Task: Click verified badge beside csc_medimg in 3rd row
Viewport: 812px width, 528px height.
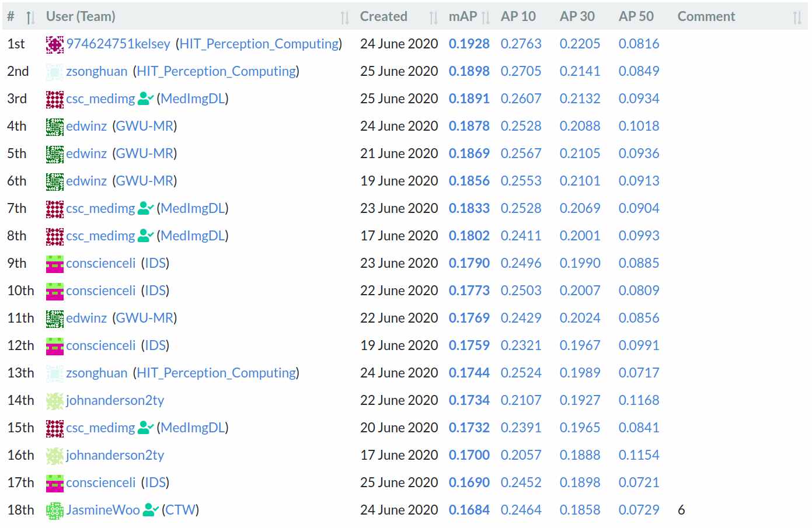Action: (146, 99)
